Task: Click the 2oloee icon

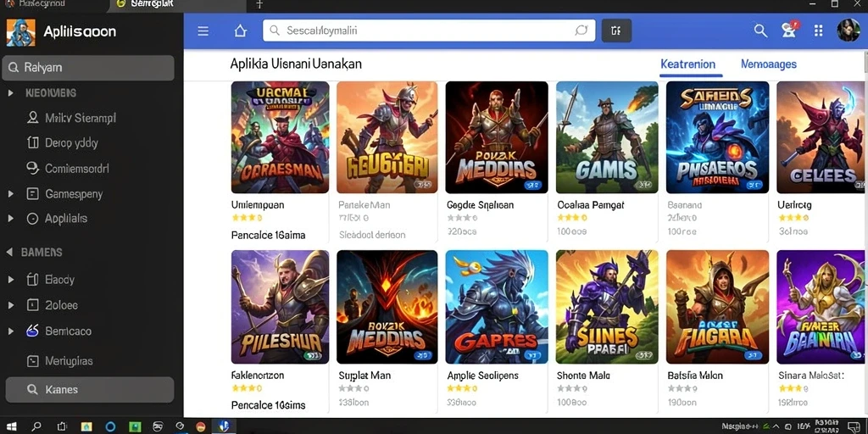Action: pos(33,305)
